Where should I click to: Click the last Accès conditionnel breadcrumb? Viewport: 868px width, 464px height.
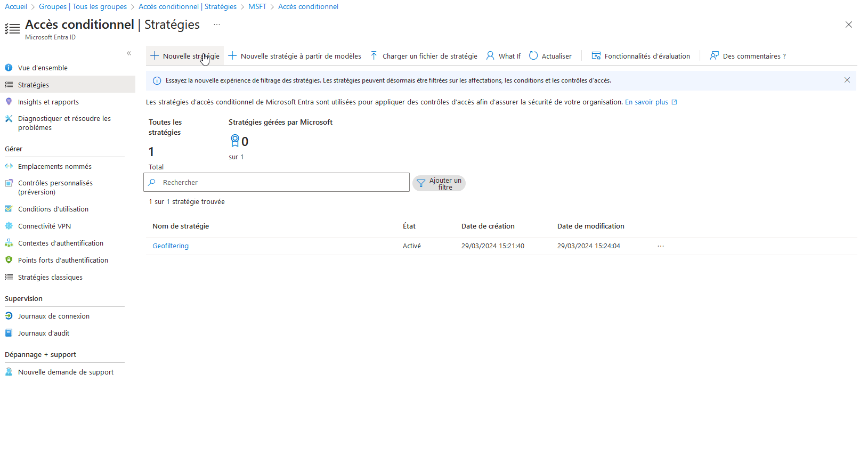coord(308,6)
